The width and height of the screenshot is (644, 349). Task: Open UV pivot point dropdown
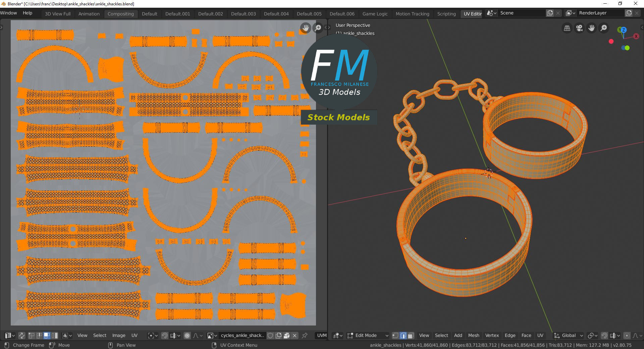(153, 335)
